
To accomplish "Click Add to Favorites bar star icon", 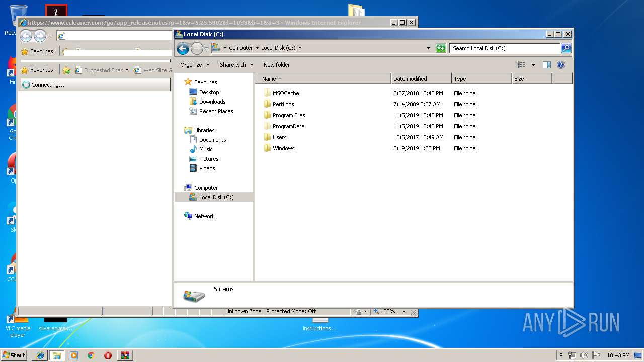I will pyautogui.click(x=66, y=70).
